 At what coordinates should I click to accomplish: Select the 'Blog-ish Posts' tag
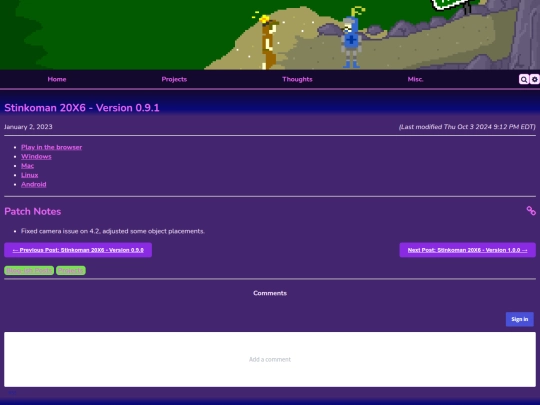tap(29, 270)
